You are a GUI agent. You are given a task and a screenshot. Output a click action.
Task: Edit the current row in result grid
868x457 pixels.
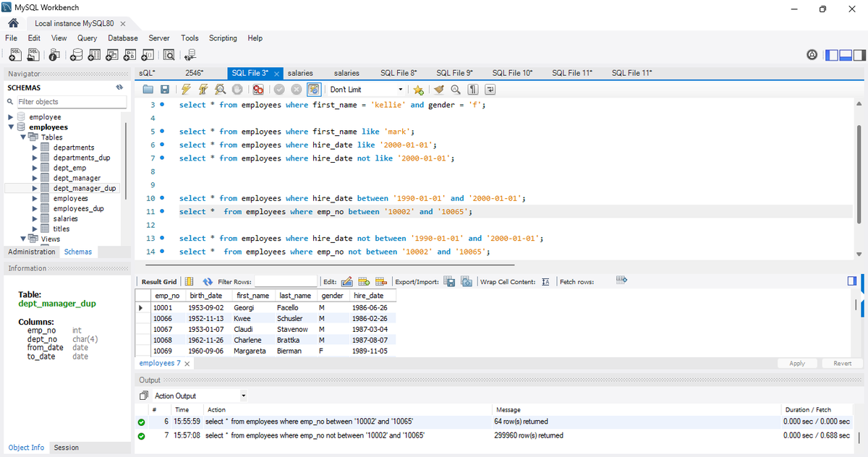pyautogui.click(x=346, y=281)
